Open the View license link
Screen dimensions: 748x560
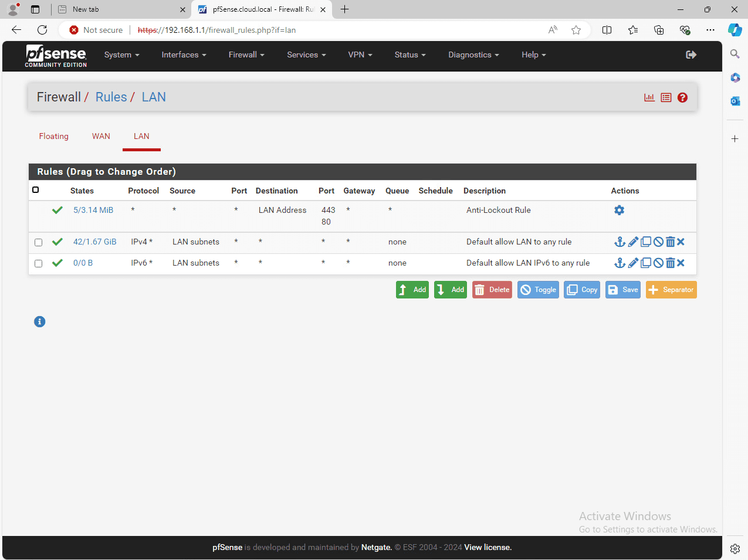pyautogui.click(x=488, y=547)
